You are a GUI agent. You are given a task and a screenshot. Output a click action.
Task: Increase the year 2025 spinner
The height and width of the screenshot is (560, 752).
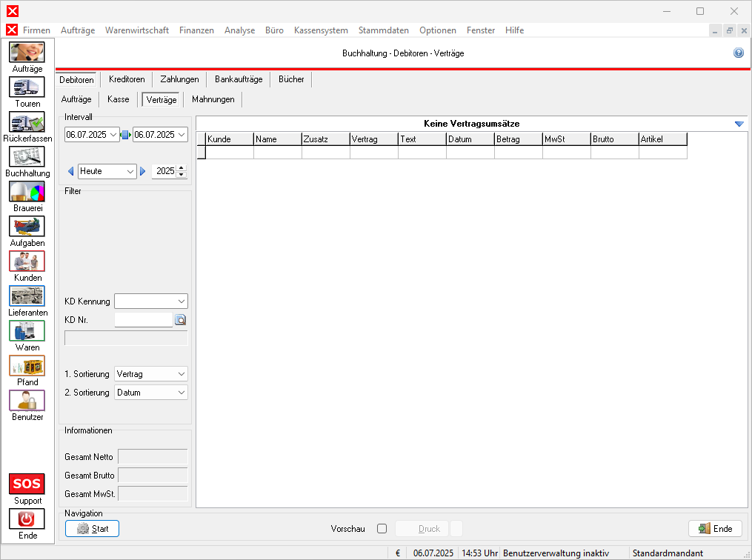point(182,168)
